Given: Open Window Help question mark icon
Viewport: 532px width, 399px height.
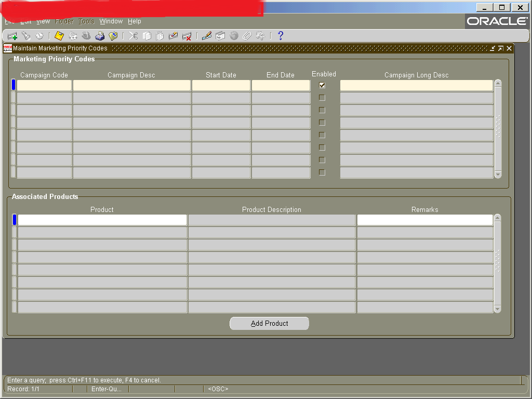Looking at the screenshot, I should (x=281, y=36).
